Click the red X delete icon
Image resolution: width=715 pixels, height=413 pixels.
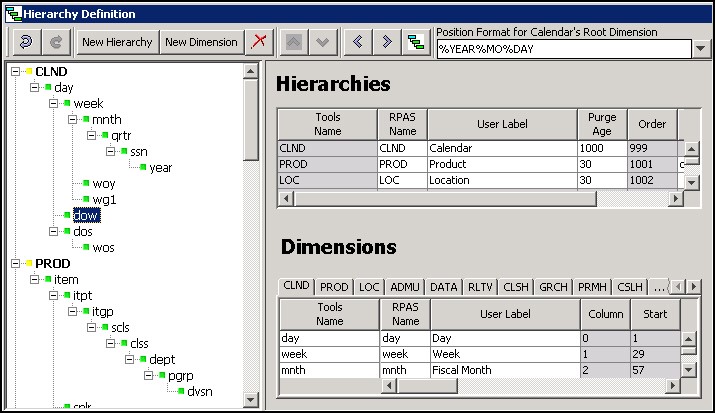pyautogui.click(x=259, y=41)
